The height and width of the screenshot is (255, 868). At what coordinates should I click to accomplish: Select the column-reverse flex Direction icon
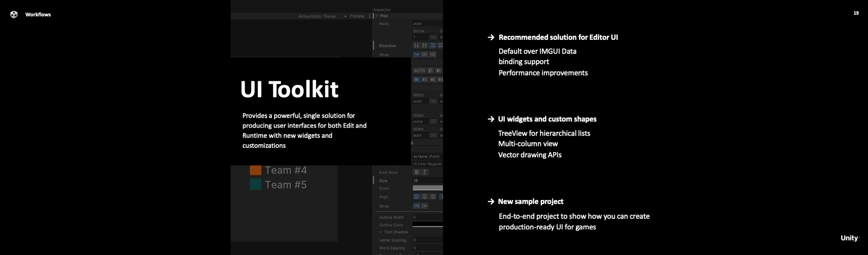tap(425, 45)
